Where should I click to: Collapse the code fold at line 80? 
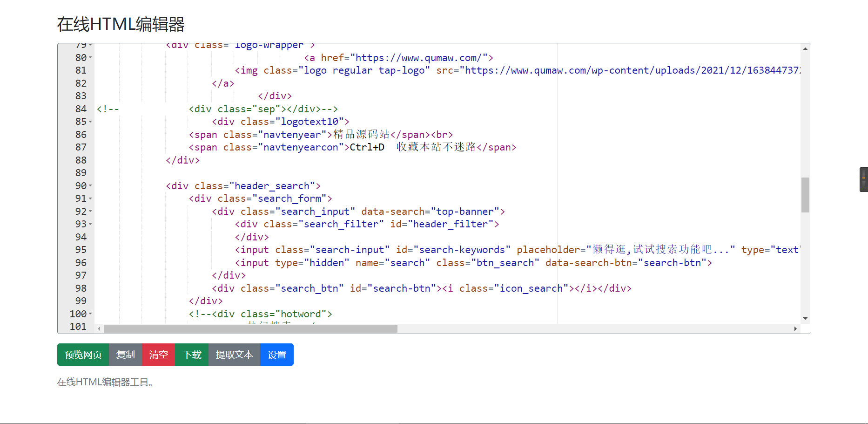[90, 58]
